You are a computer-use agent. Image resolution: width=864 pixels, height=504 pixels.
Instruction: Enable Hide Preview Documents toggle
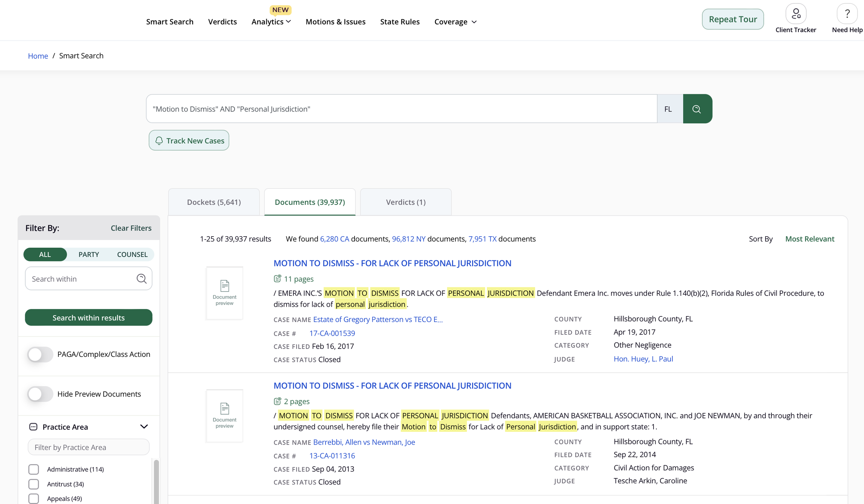click(x=40, y=394)
